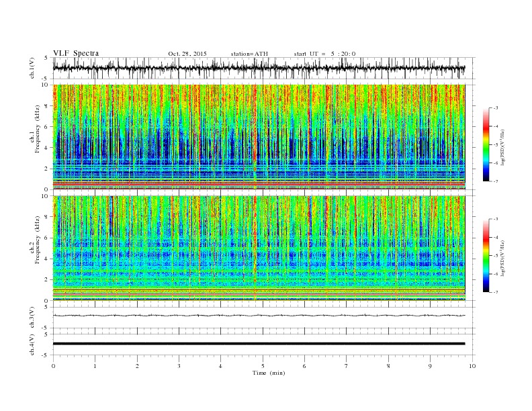Click the ch.1 spectrogram "6" kHz tick
This screenshot has height=411, width=532.
[46, 127]
